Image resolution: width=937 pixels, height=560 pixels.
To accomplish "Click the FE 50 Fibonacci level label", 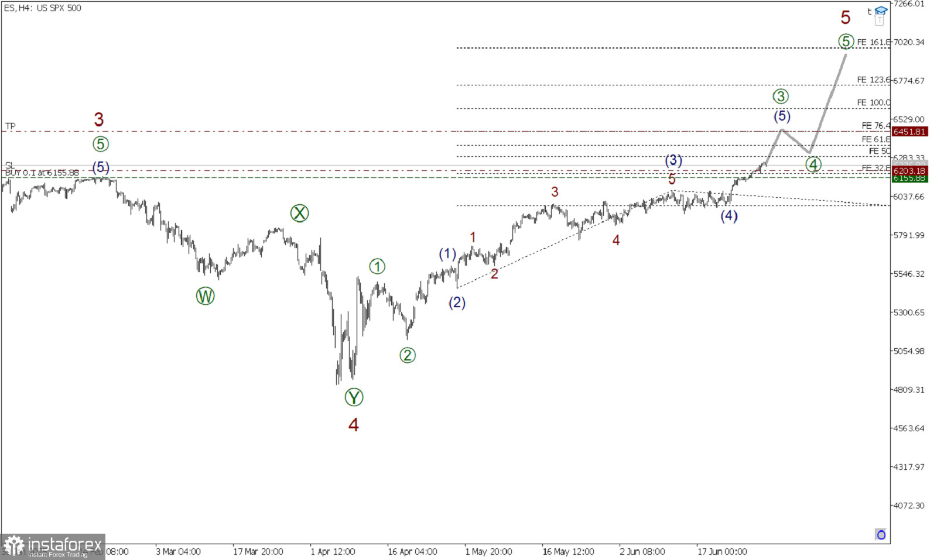I will [879, 151].
